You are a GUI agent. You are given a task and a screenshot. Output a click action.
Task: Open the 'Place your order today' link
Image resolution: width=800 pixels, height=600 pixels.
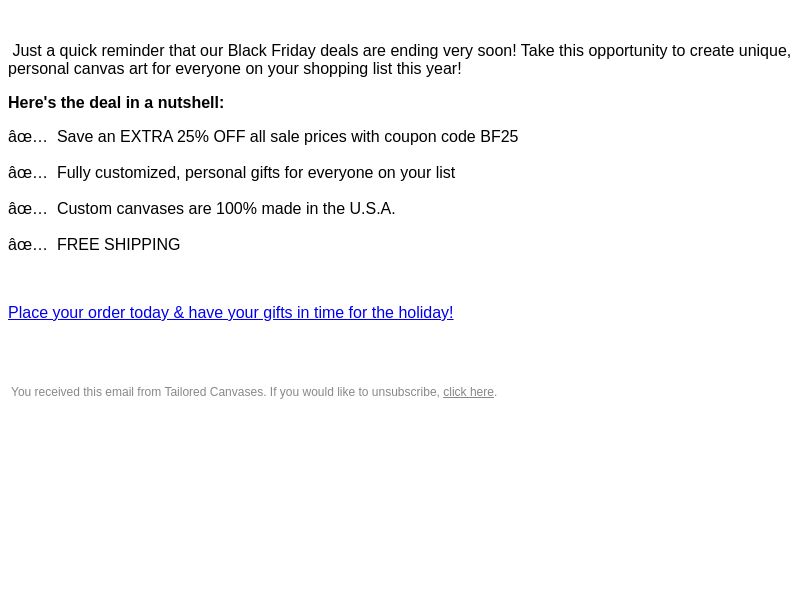tap(231, 312)
